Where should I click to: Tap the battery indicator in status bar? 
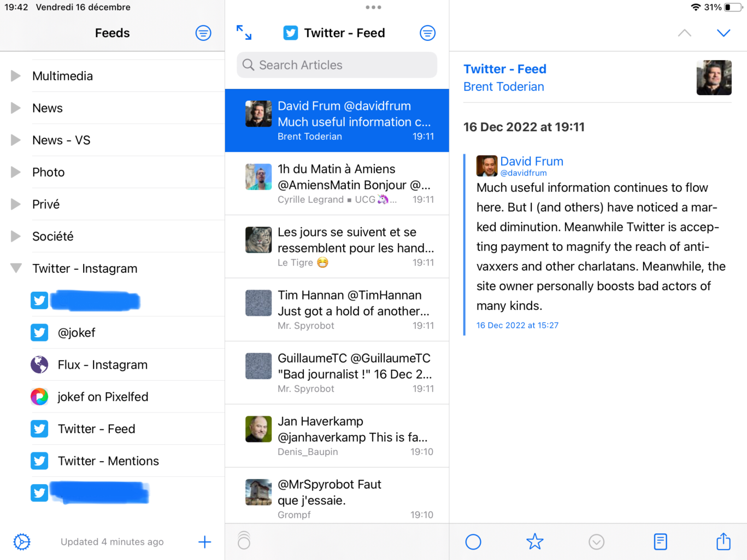[x=734, y=7]
